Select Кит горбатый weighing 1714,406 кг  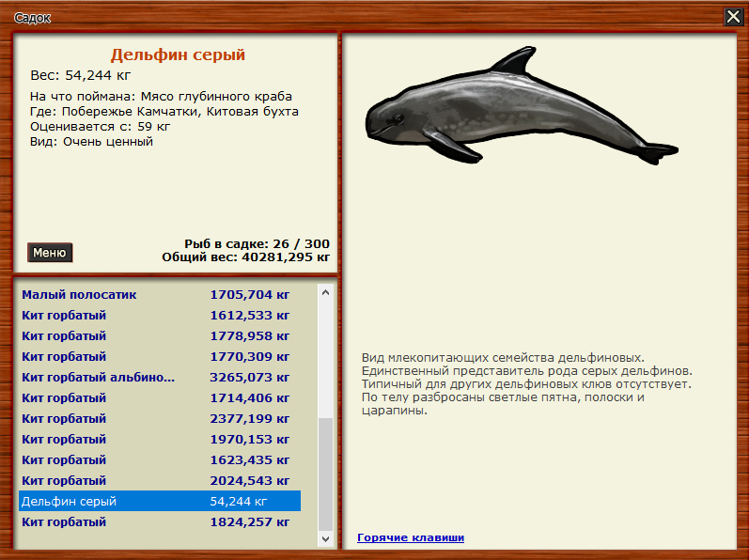pyautogui.click(x=64, y=397)
